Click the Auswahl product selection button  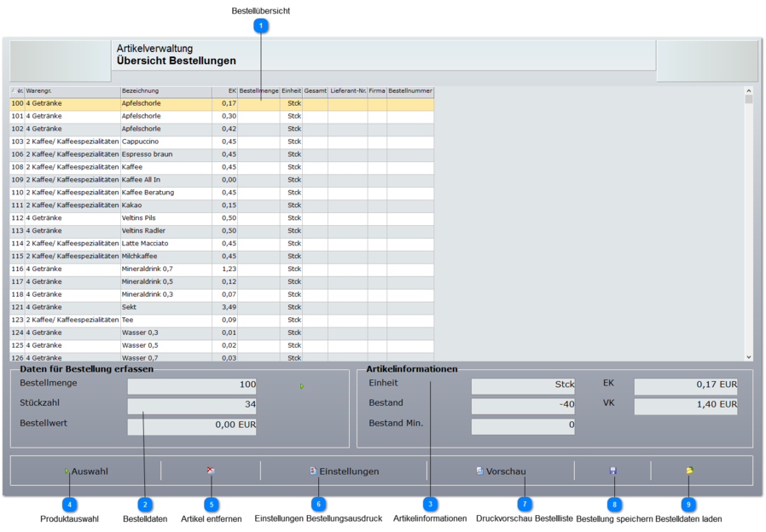coord(86,471)
